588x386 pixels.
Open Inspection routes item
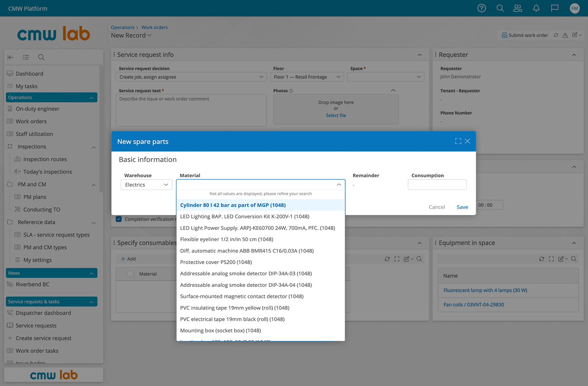[45, 159]
